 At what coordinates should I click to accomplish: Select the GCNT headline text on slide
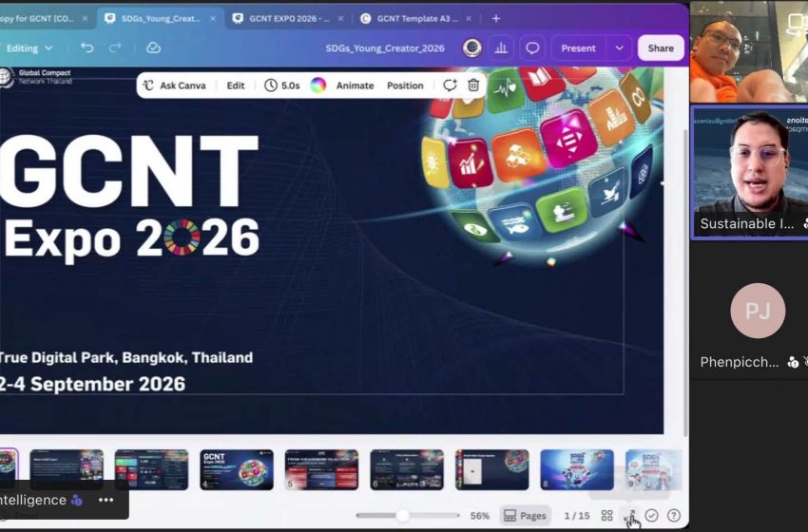tap(129, 171)
